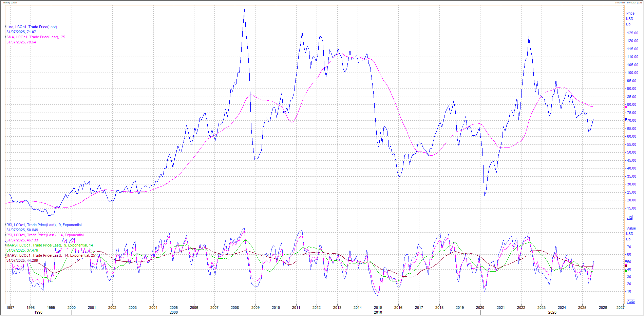This screenshot has width=644, height=316.
Task: Select the RSI 9 Exponential legend label
Action: click(44, 225)
